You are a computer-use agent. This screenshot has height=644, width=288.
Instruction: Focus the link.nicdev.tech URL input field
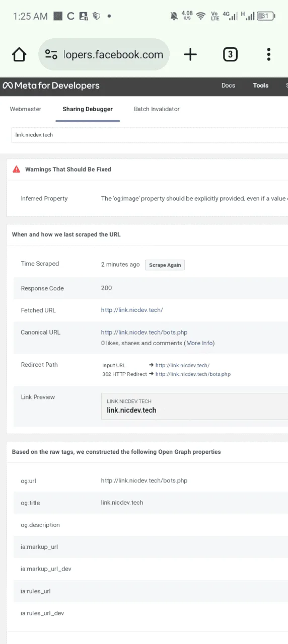click(x=150, y=135)
